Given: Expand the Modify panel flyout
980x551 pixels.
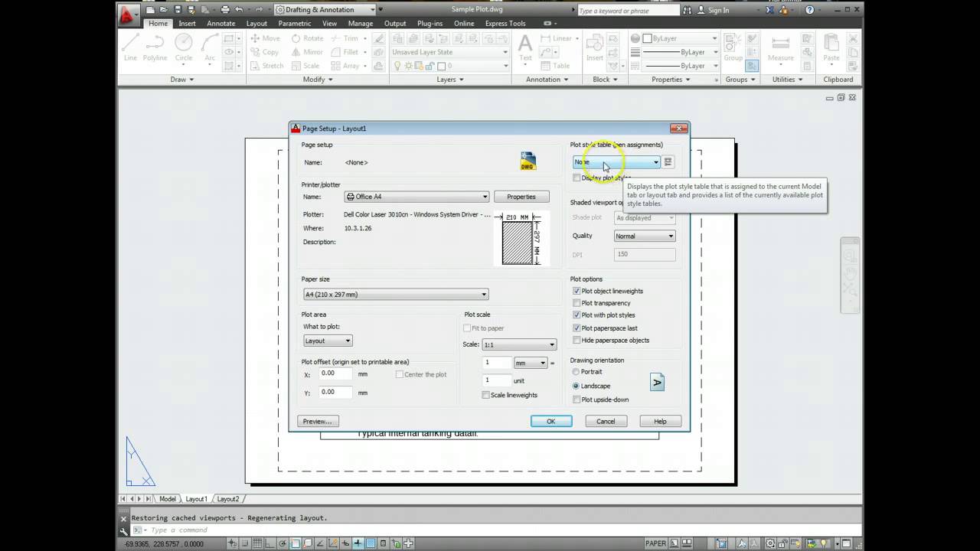Looking at the screenshot, I should pos(318,80).
